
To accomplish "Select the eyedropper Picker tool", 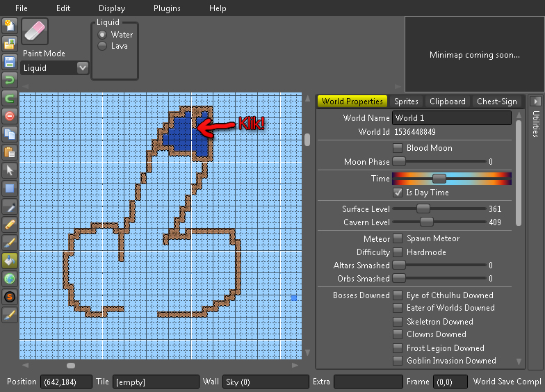I will coord(10,206).
